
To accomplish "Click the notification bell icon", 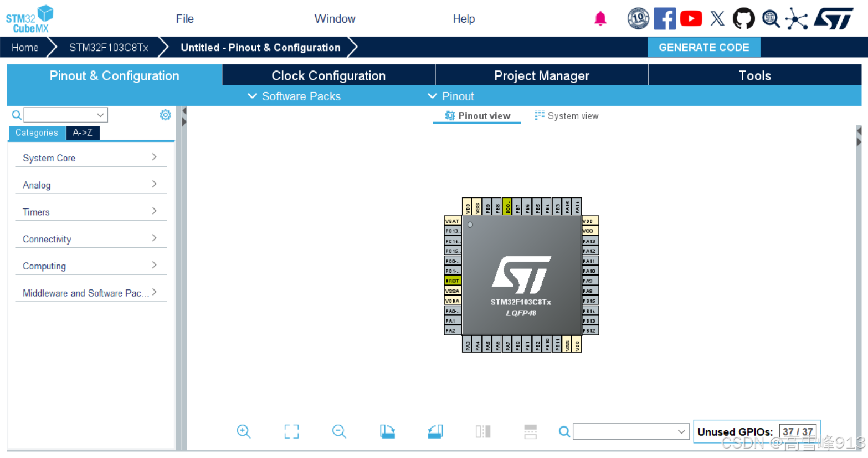I will [600, 18].
